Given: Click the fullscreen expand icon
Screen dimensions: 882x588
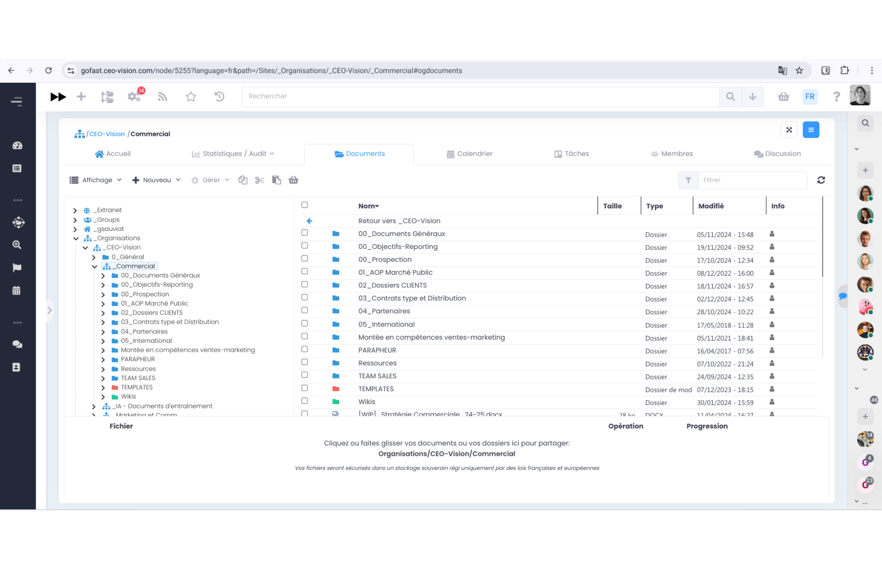Looking at the screenshot, I should pos(789,130).
